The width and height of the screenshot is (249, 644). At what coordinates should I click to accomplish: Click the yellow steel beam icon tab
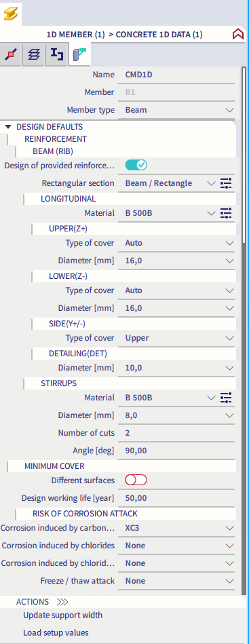click(11, 14)
